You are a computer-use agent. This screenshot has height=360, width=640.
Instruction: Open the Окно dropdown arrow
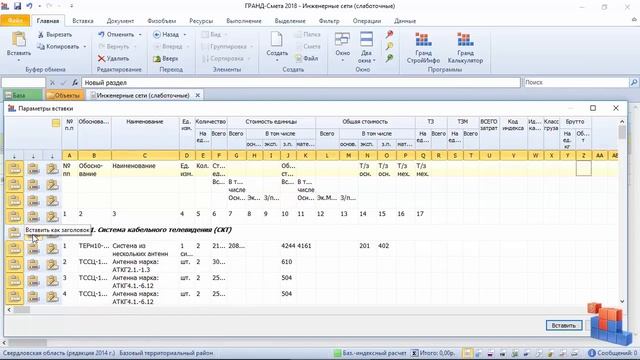click(x=342, y=60)
